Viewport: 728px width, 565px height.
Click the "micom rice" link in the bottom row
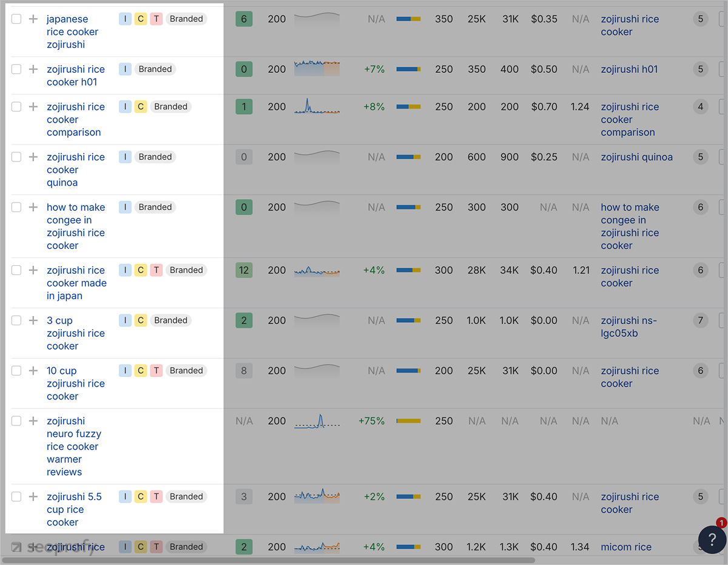626,547
